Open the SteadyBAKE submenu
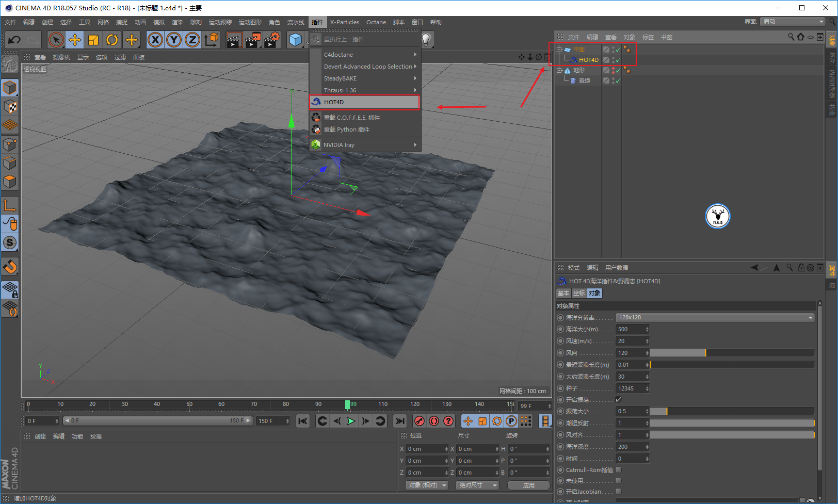Screen dimensions: 838x504 tap(365, 78)
